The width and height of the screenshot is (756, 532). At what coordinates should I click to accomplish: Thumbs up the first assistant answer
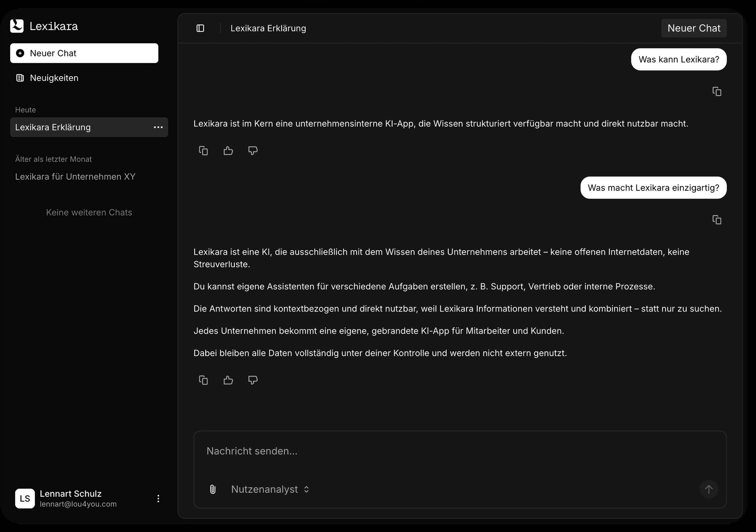pyautogui.click(x=228, y=151)
